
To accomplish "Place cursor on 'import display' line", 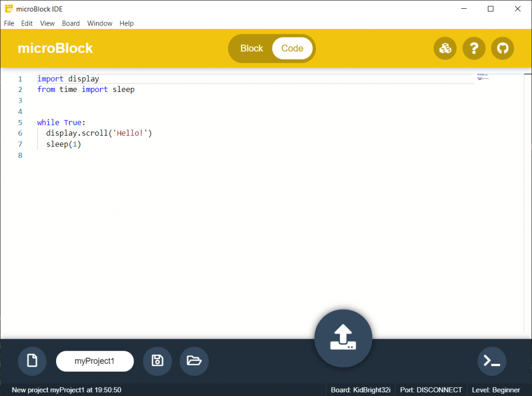I will point(68,78).
